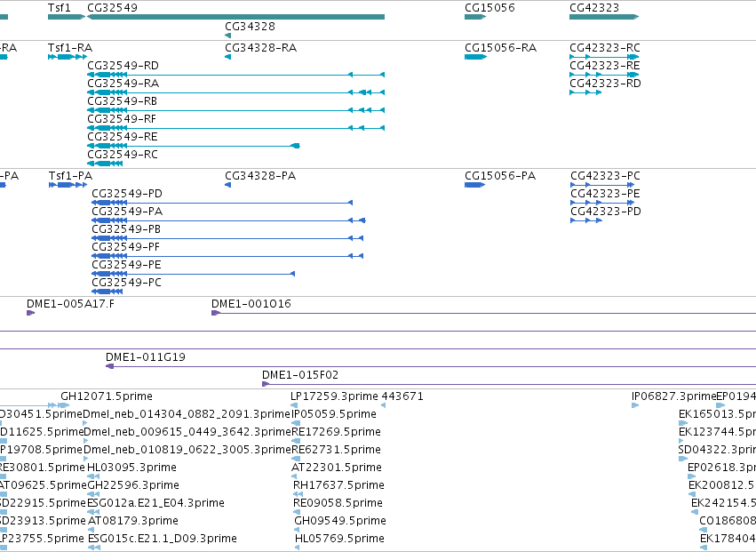The height and width of the screenshot is (552, 756).
Task: Select protein label CG32549-PE
Action: pyautogui.click(x=126, y=266)
